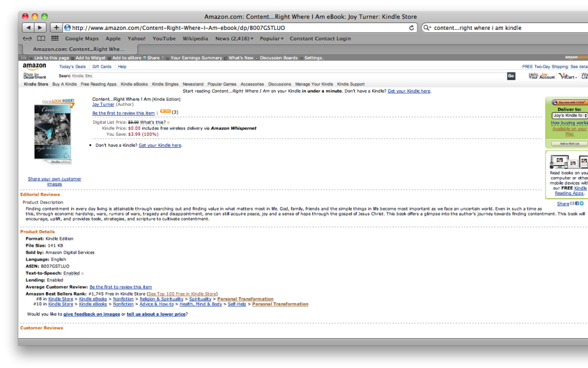Click the Add to Wish List button
Screen dimensions: 588x368
click(x=570, y=143)
